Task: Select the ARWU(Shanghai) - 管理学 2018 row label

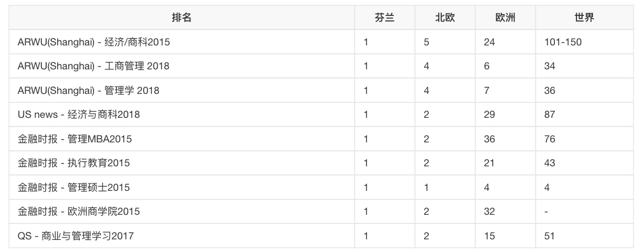Action: tap(88, 90)
